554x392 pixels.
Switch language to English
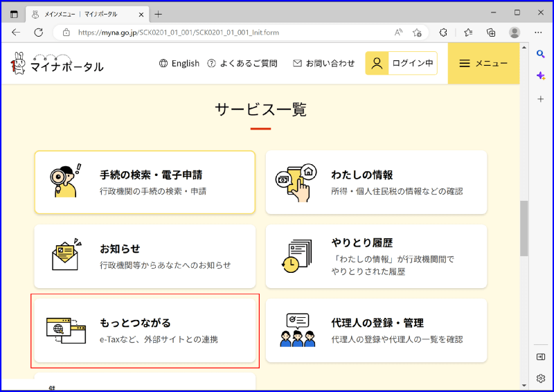click(x=179, y=63)
